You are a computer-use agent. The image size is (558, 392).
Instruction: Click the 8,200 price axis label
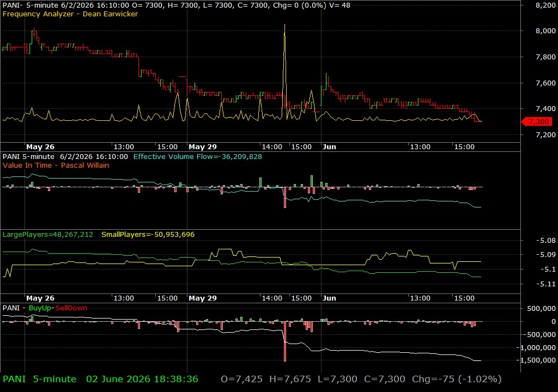click(545, 5)
